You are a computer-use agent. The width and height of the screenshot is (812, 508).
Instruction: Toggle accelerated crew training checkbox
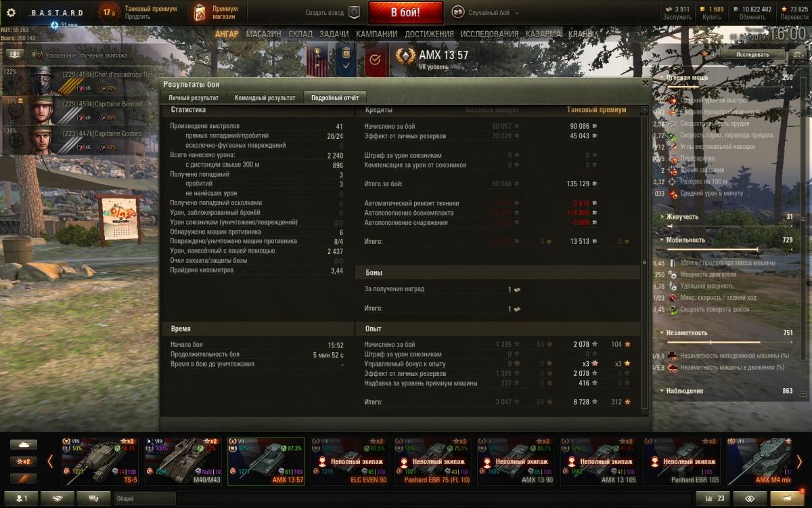point(39,54)
